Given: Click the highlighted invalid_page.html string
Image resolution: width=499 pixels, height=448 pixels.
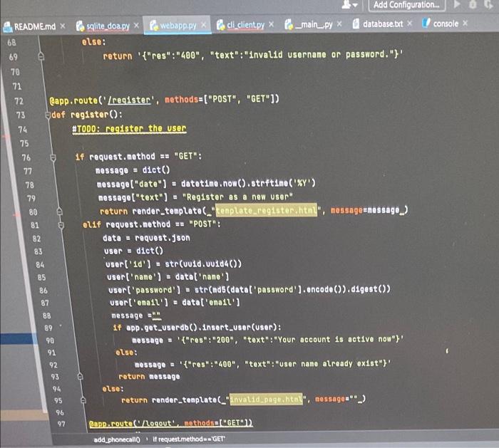Looking at the screenshot, I should (x=266, y=399).
